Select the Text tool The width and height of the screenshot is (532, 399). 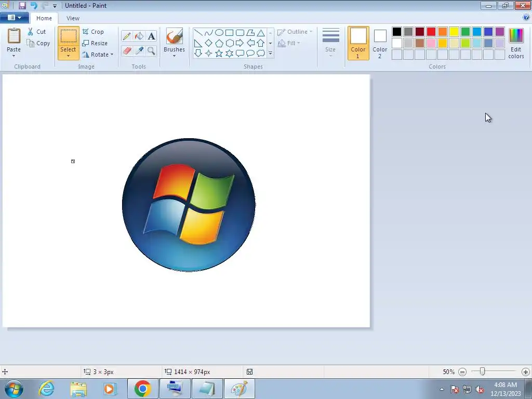pos(151,36)
